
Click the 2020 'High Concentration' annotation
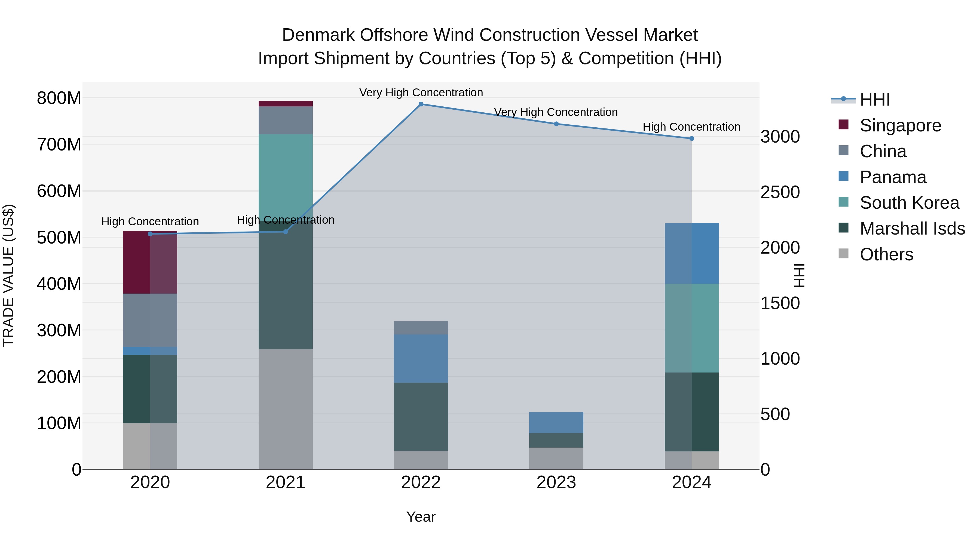150,221
